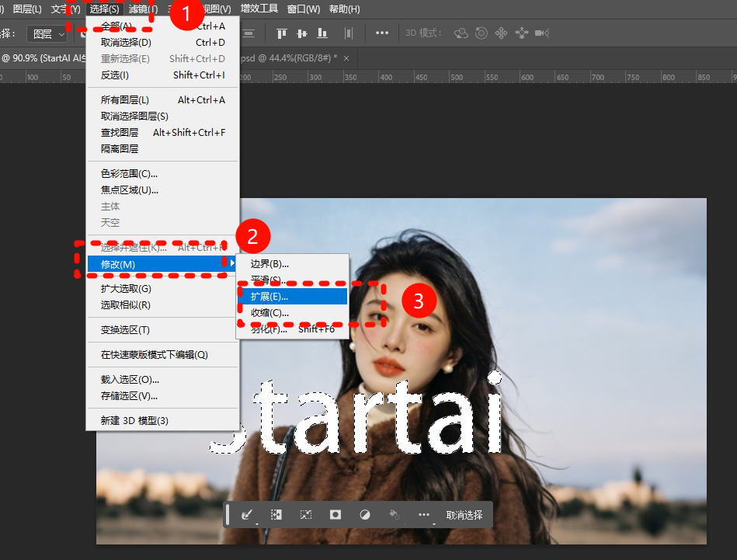Click the align top edges icon
737x560 pixels.
(282, 33)
